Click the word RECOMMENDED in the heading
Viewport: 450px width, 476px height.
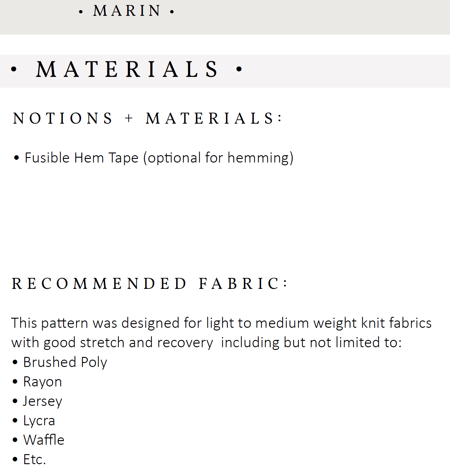point(99,284)
